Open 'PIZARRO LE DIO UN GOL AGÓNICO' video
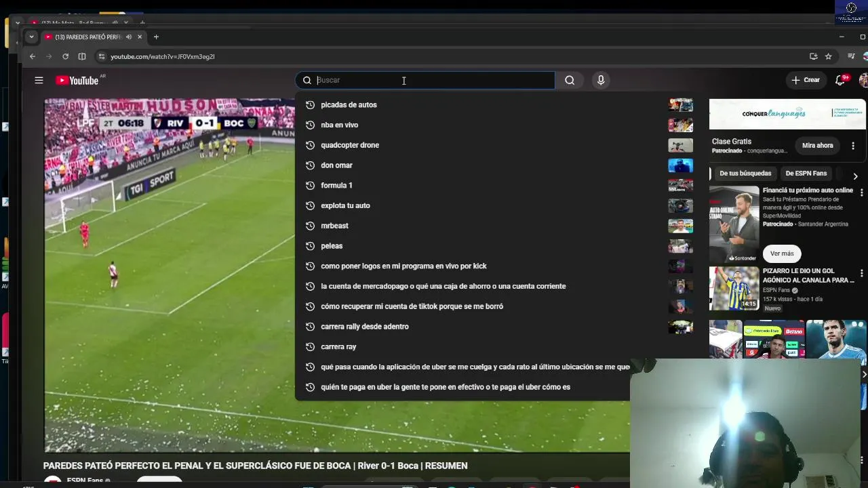This screenshot has height=488, width=868. pos(808,275)
